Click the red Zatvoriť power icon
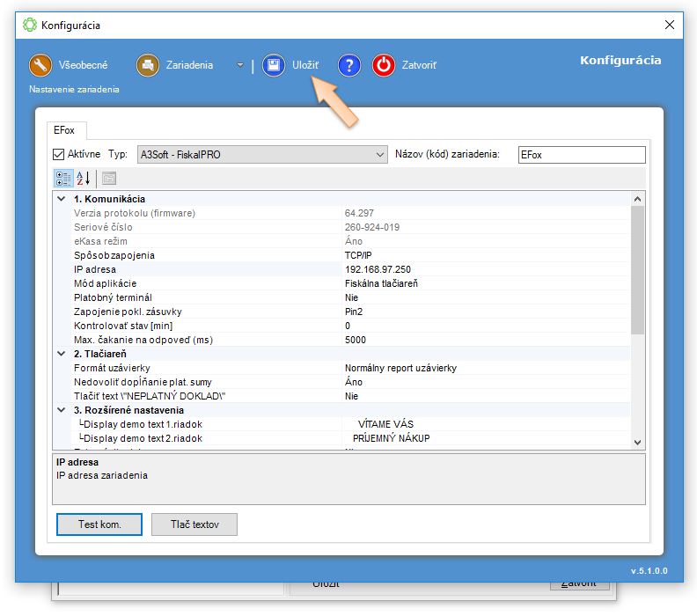The width and height of the screenshot is (697, 616). tap(384, 65)
